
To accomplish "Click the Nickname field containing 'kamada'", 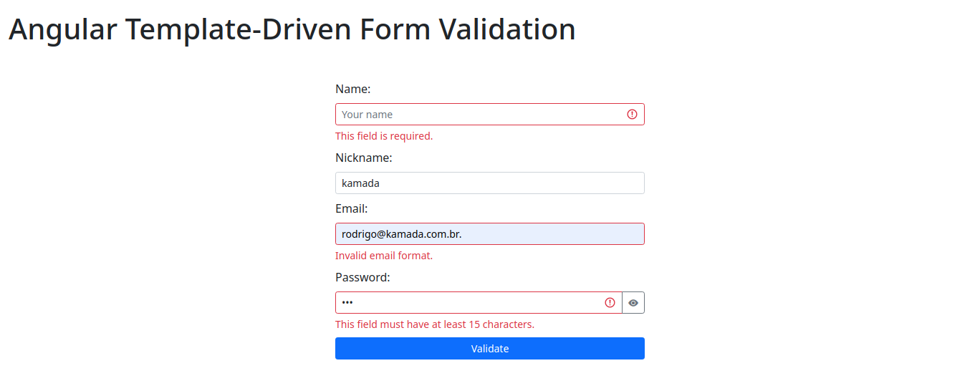I will tap(489, 183).
